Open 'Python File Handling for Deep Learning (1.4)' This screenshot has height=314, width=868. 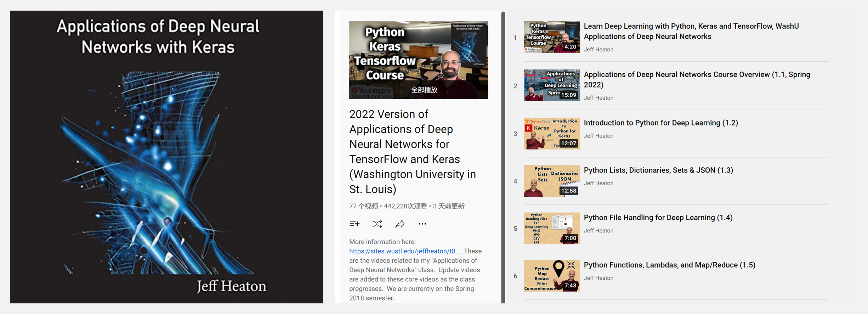pos(658,218)
